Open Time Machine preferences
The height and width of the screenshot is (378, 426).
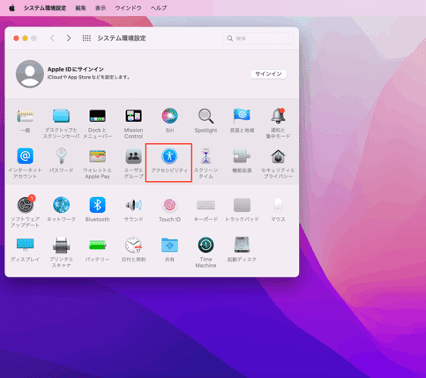tap(206, 252)
